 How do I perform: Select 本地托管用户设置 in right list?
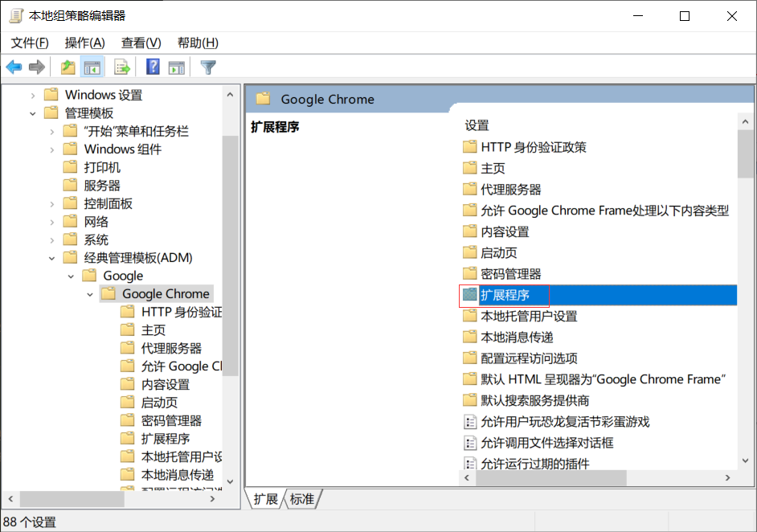[x=529, y=316]
